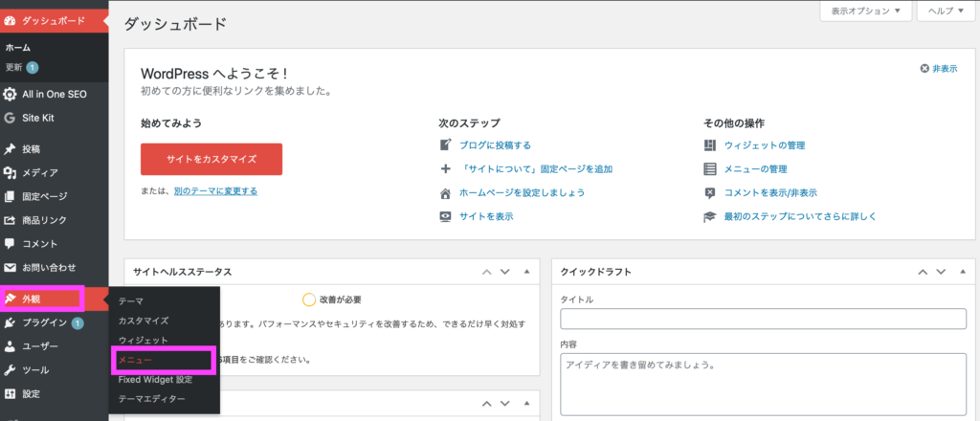Move サイトヘルスステータス panel up

click(x=486, y=272)
